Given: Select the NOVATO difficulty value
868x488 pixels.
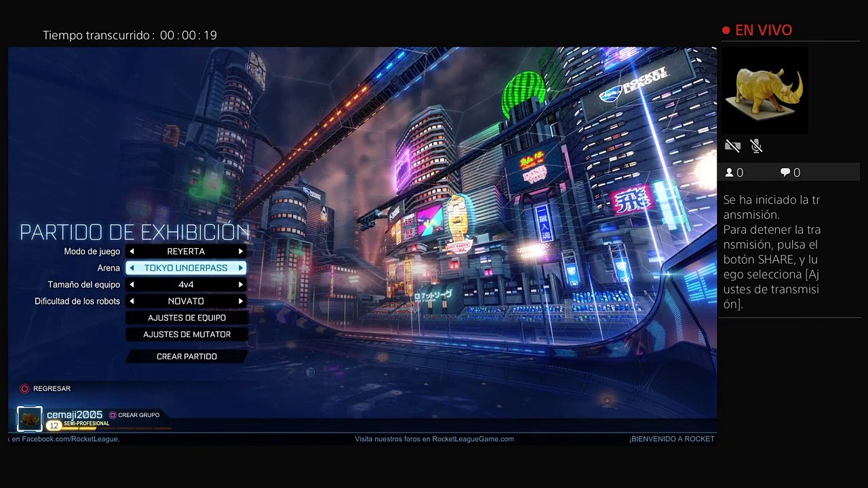Looking at the screenshot, I should point(186,301).
